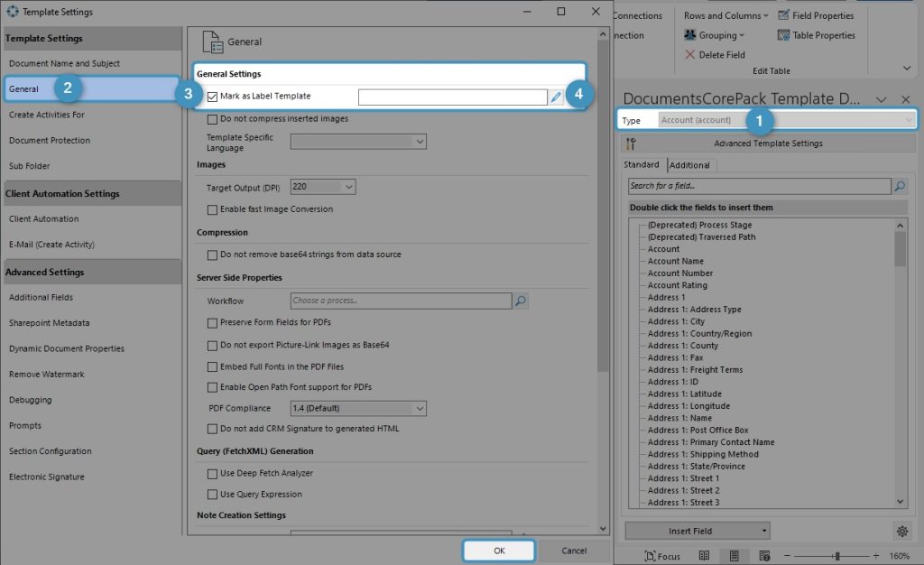Collapse the ribbon with the chevron
Screen dimensions: 924x565
(907, 69)
